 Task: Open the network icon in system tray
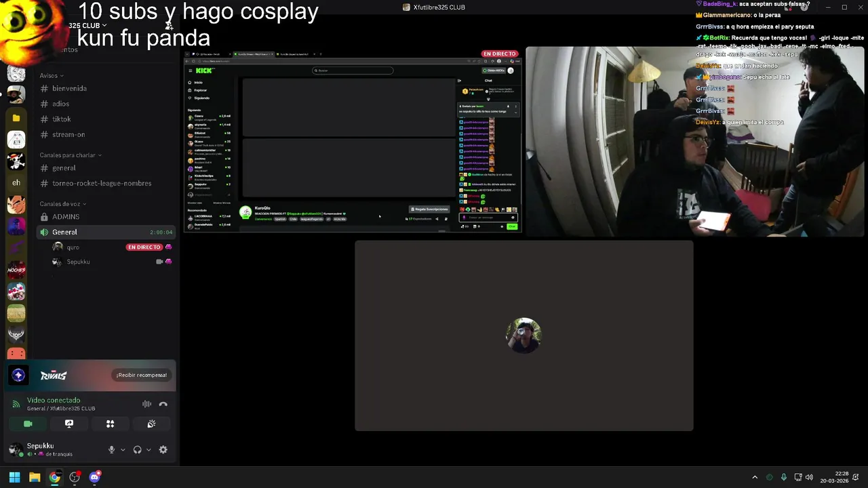click(x=798, y=477)
